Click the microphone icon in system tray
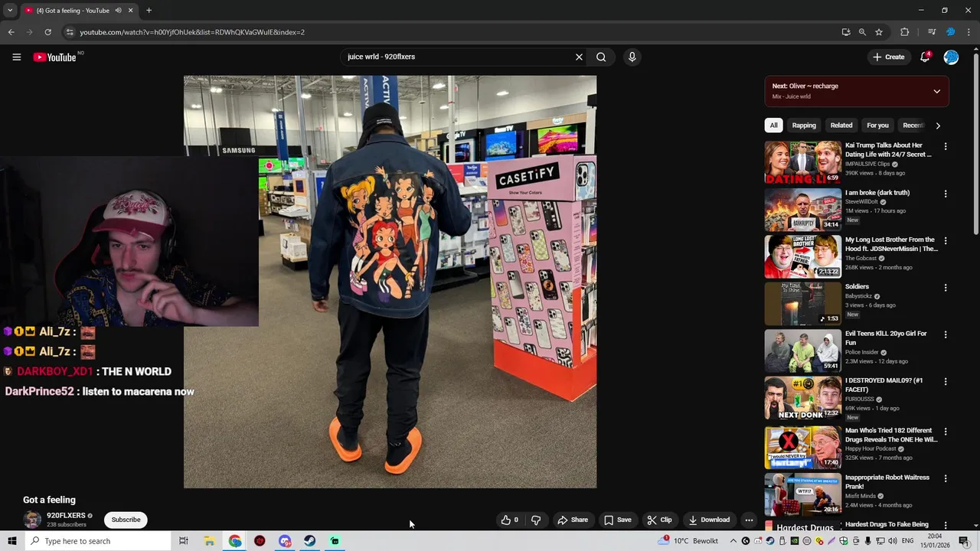This screenshot has width=980, height=551. point(867,541)
